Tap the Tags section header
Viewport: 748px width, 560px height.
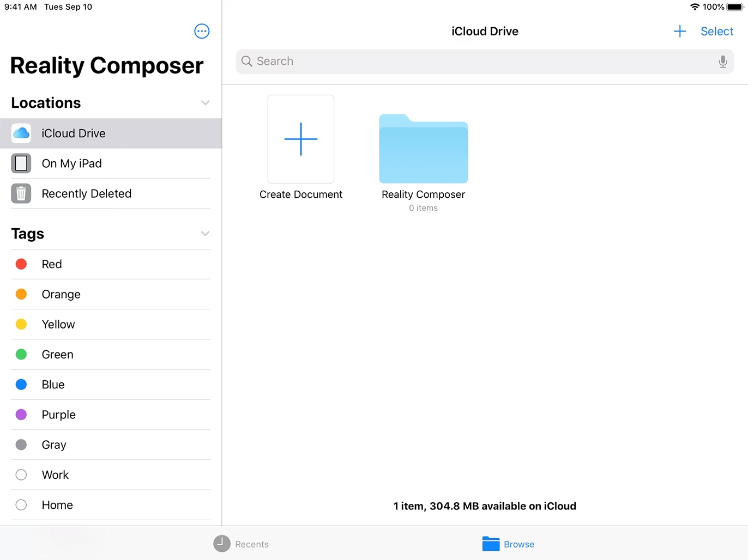[28, 234]
